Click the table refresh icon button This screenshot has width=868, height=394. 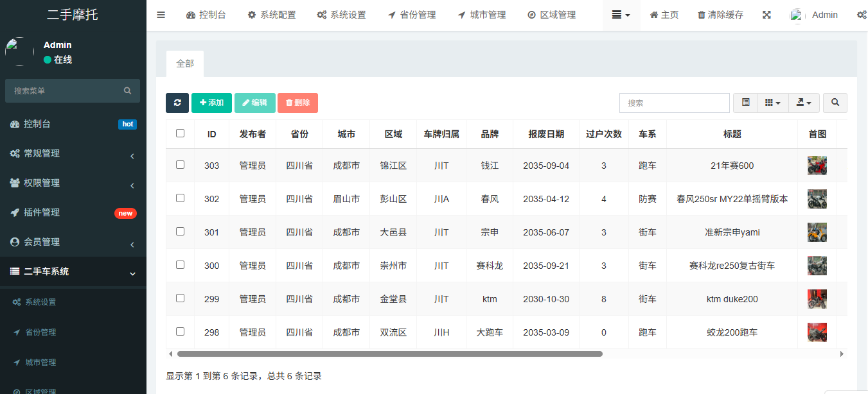(177, 103)
